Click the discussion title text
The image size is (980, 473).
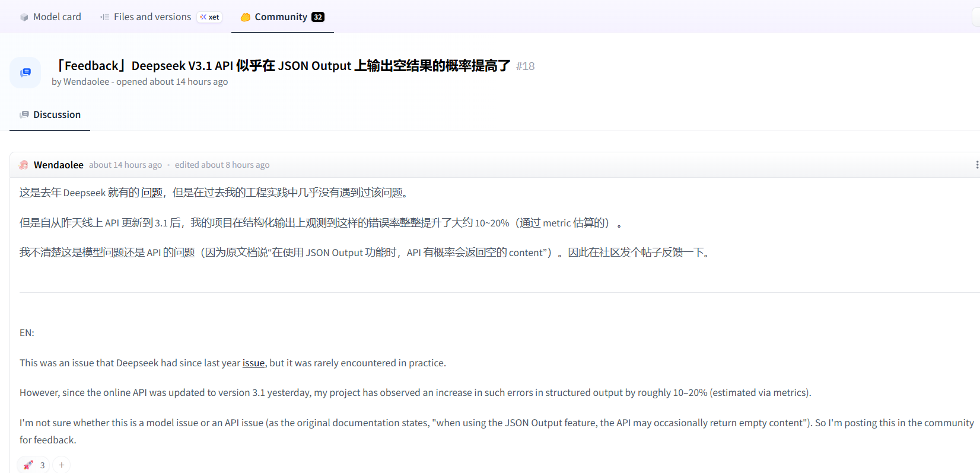point(282,65)
